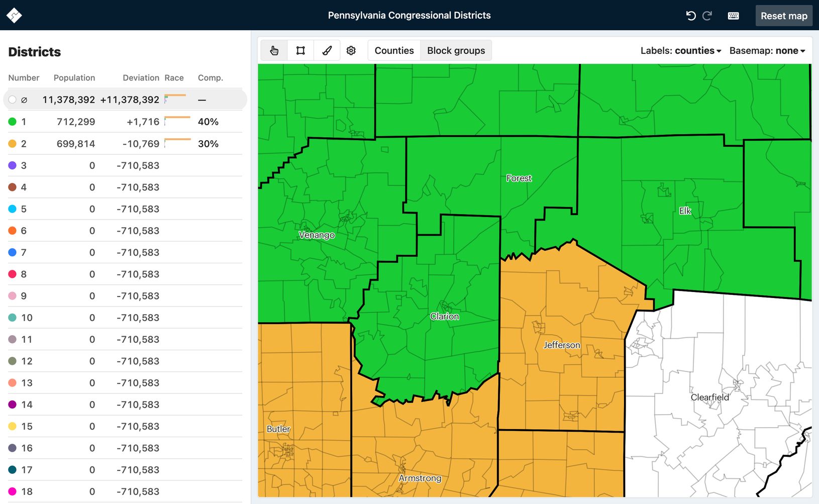Switch painting mode to Block groups
The width and height of the screenshot is (819, 504).
pos(455,50)
